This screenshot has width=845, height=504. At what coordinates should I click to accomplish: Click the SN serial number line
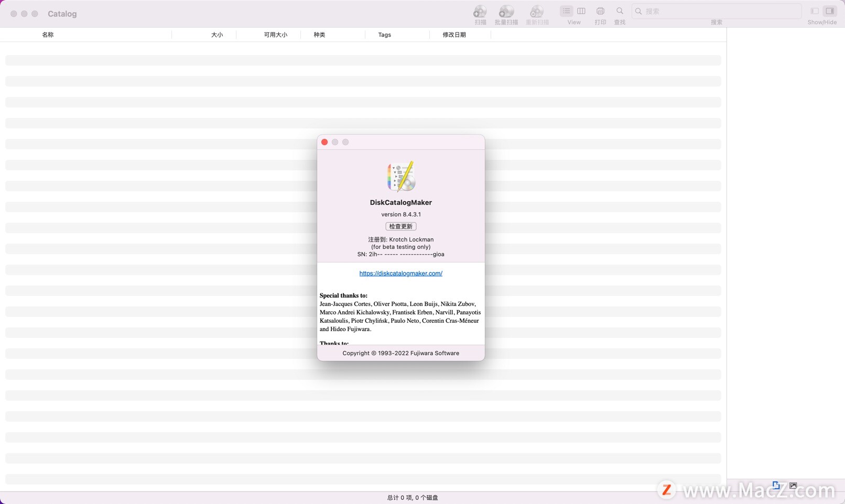[401, 254]
